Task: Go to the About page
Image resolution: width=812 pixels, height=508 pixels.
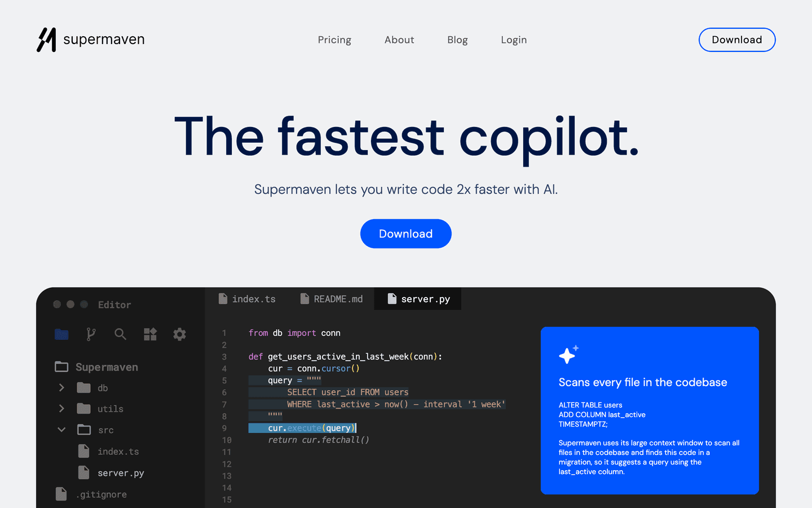Action: (399, 40)
